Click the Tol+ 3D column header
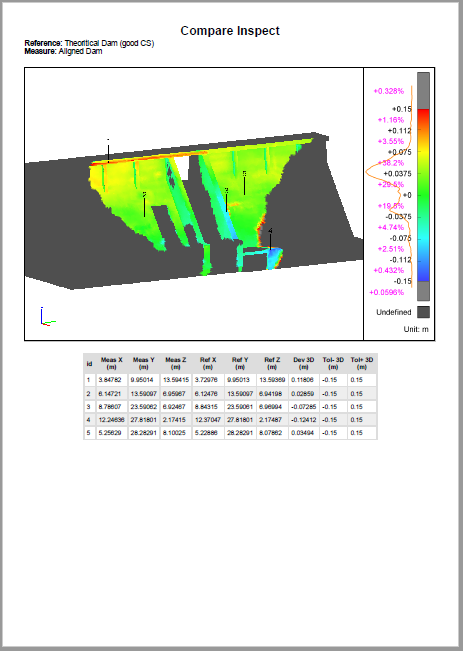Viewport: 463px width, 651px height. pos(362,363)
